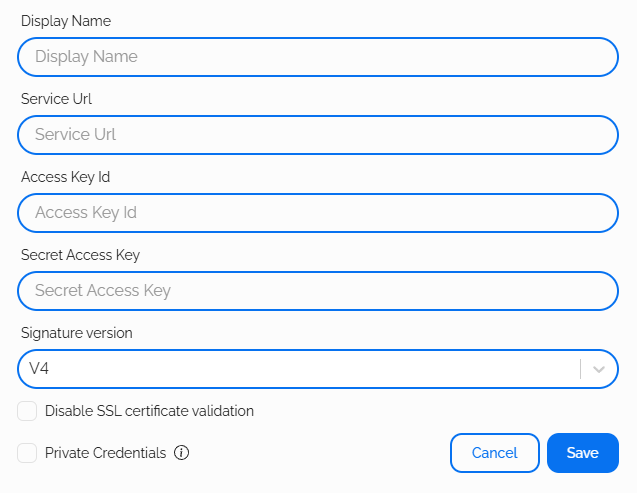Focus the Display Name input field
637x493 pixels.
pyautogui.click(x=318, y=57)
